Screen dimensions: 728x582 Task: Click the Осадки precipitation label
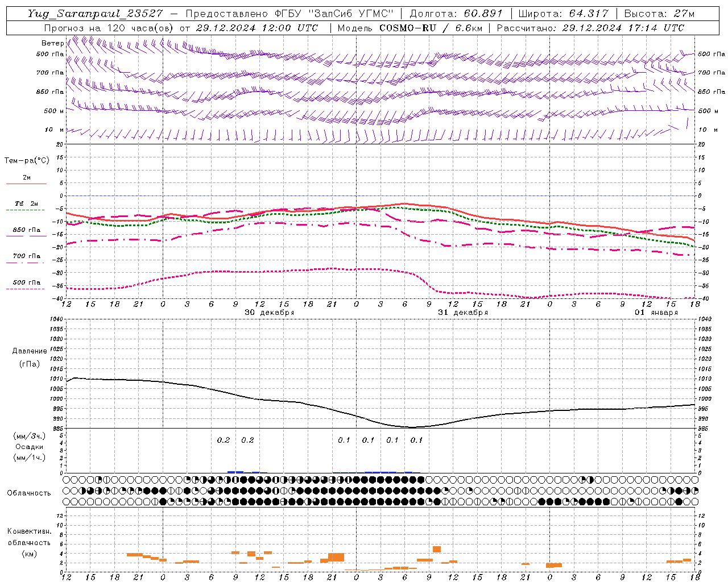(29, 447)
